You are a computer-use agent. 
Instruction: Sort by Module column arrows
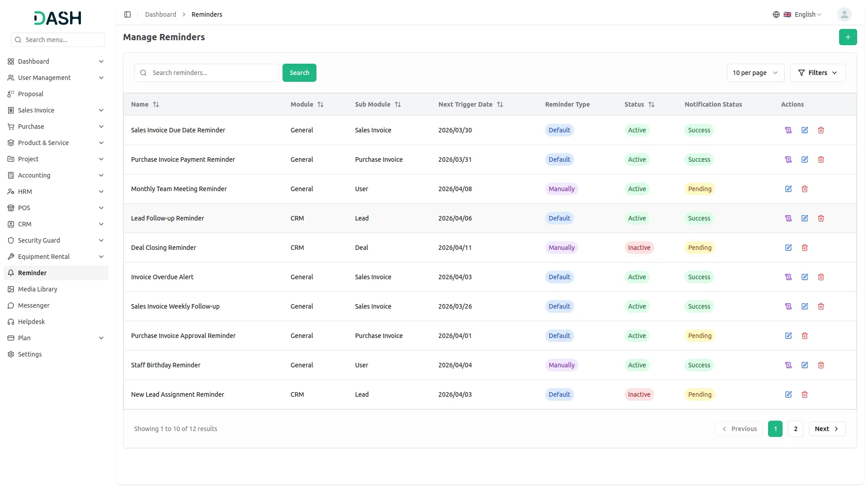click(321, 104)
